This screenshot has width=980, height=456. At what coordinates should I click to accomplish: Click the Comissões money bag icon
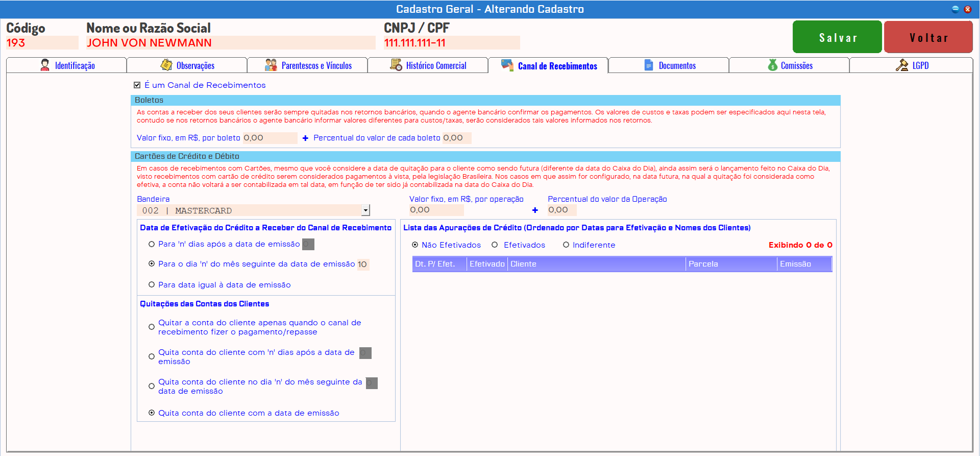pyautogui.click(x=772, y=65)
